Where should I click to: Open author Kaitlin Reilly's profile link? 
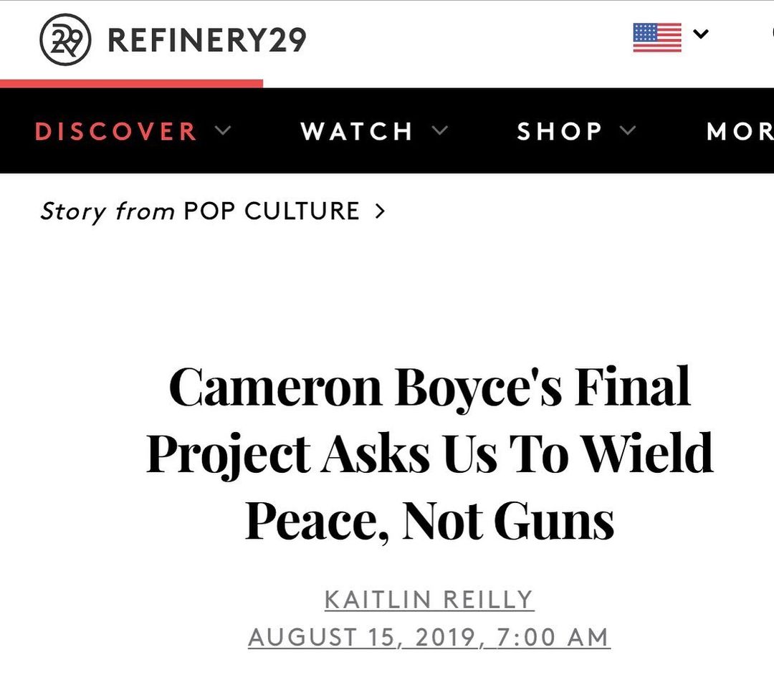coord(429,600)
